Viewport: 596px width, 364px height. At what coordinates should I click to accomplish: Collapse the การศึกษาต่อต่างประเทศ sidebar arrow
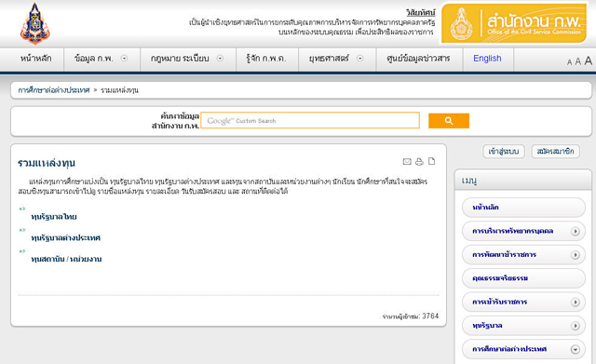tap(576, 349)
